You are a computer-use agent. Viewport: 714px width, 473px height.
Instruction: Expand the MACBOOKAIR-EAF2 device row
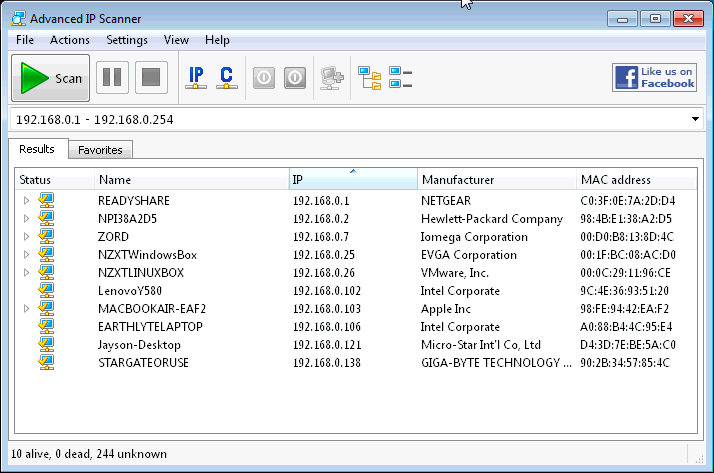click(27, 309)
